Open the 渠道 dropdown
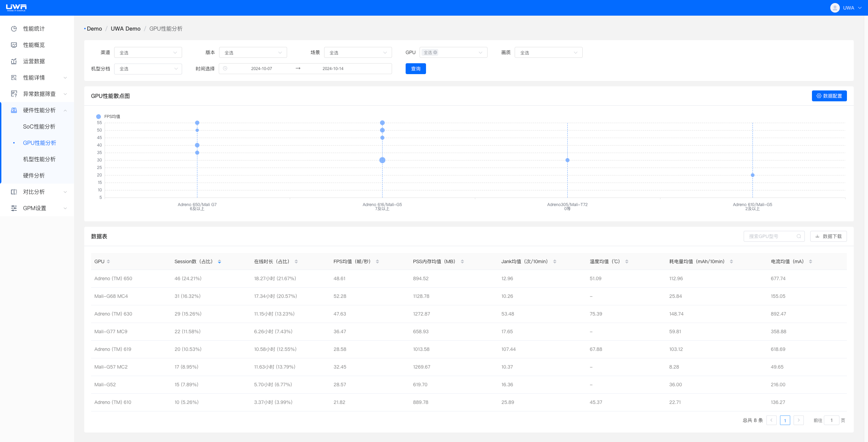The width and height of the screenshot is (868, 442). coord(148,52)
